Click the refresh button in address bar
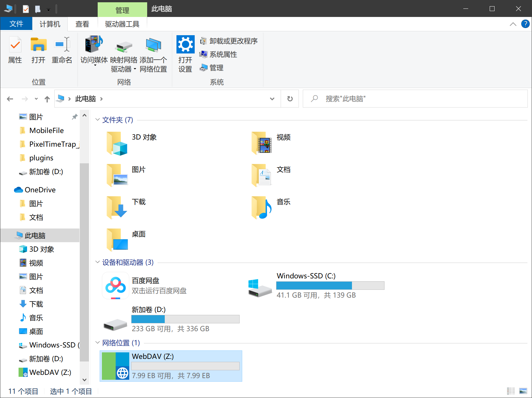Screen dimensions: 532x398 290,99
